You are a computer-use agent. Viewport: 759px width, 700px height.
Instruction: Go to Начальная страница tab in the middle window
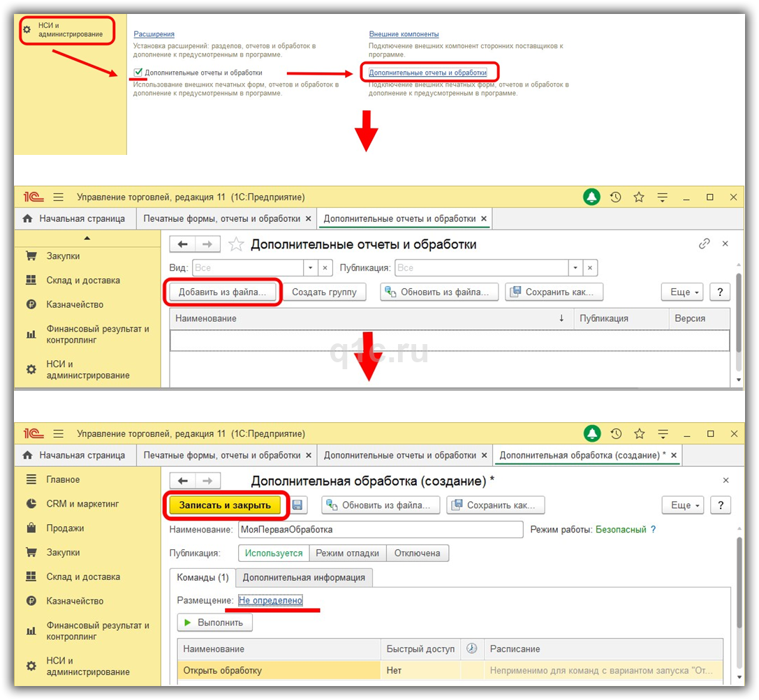coord(75,218)
